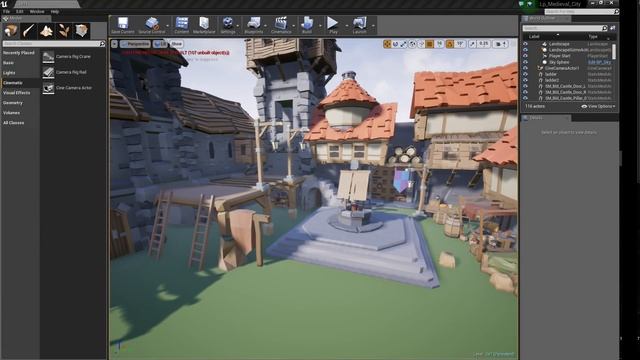Sort the outliner by the Label column
The image size is (640, 360).
point(534,36)
